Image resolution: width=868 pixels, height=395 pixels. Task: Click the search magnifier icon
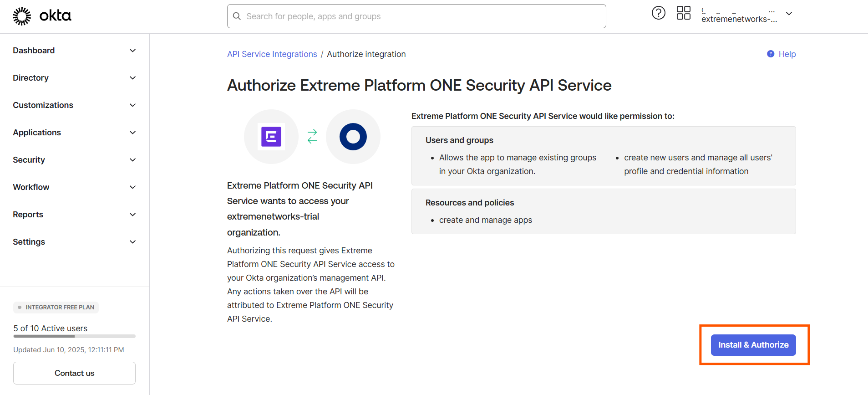237,16
